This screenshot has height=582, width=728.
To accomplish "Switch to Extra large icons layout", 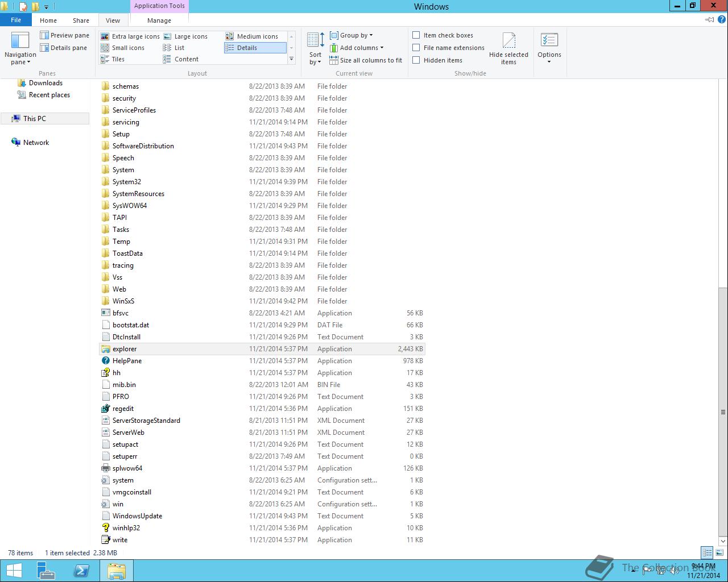I will tap(130, 36).
